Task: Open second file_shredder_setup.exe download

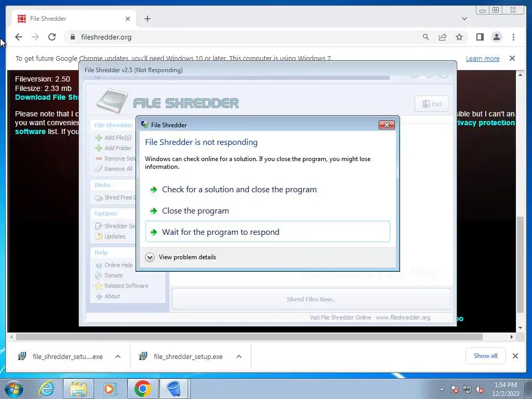Action: click(x=181, y=356)
